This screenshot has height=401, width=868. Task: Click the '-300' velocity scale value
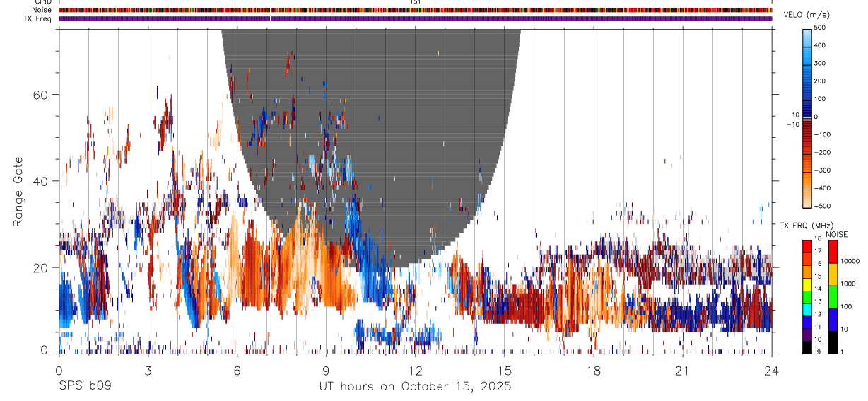821,170
